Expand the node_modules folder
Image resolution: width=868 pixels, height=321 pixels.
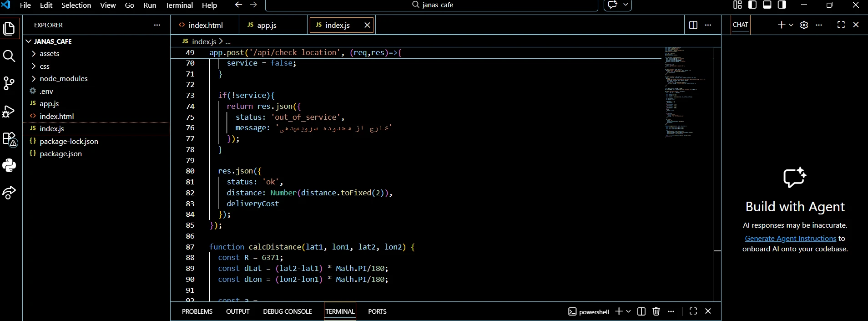coord(63,79)
